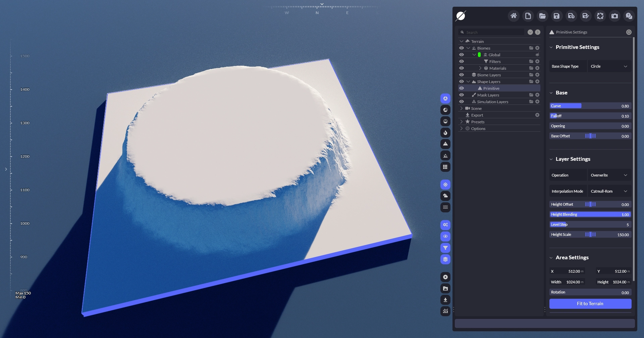Click the Fit to Terrain button
This screenshot has height=338, width=644.
click(x=590, y=303)
